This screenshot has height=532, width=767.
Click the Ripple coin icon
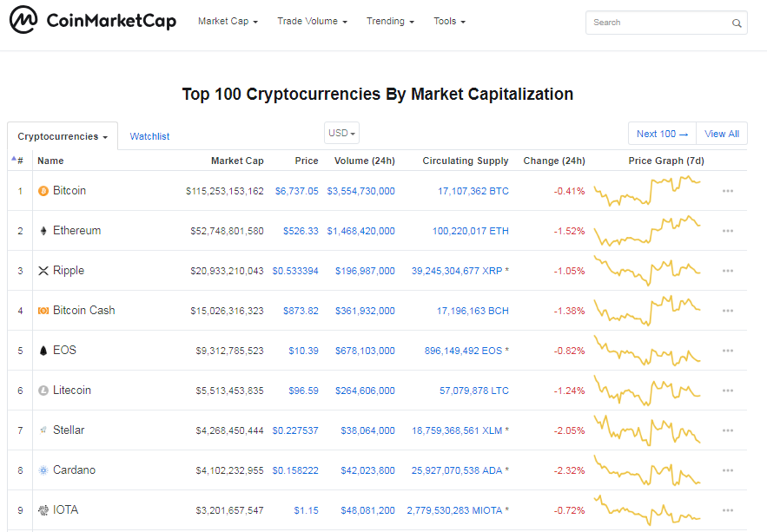click(x=43, y=271)
